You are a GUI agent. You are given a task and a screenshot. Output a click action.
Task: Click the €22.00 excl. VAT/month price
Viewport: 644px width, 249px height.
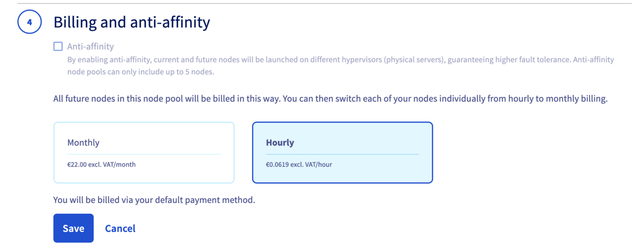coord(101,164)
